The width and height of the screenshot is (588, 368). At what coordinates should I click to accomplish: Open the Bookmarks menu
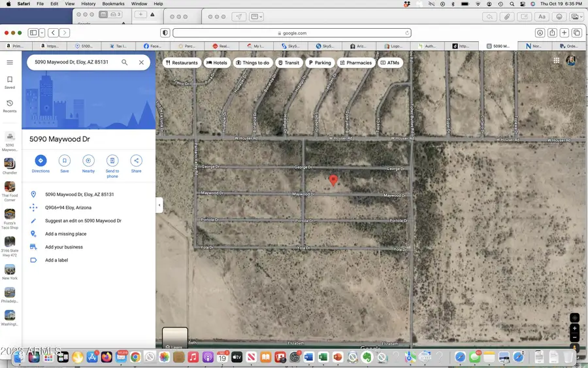pos(113,4)
